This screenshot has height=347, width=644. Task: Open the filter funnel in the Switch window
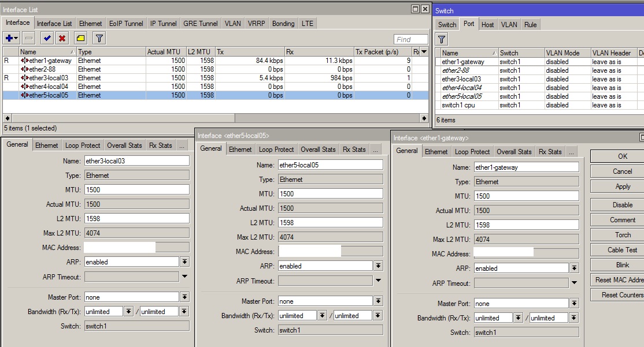click(x=442, y=39)
